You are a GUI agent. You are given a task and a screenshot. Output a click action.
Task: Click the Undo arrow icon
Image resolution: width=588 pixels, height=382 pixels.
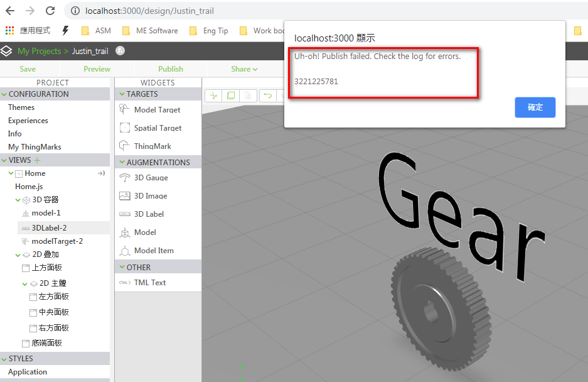point(268,95)
